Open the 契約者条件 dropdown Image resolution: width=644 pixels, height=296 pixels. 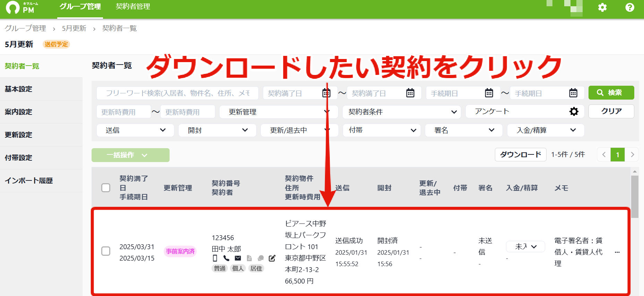click(402, 112)
